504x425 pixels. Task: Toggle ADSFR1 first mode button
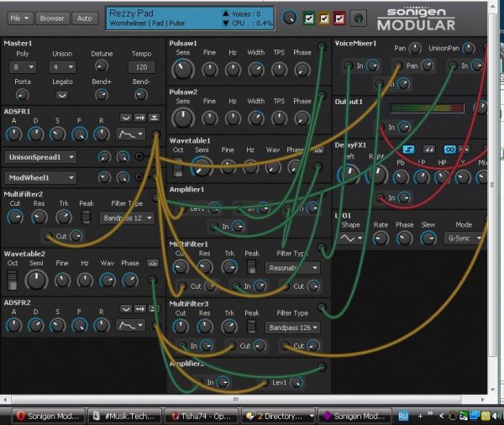126,118
